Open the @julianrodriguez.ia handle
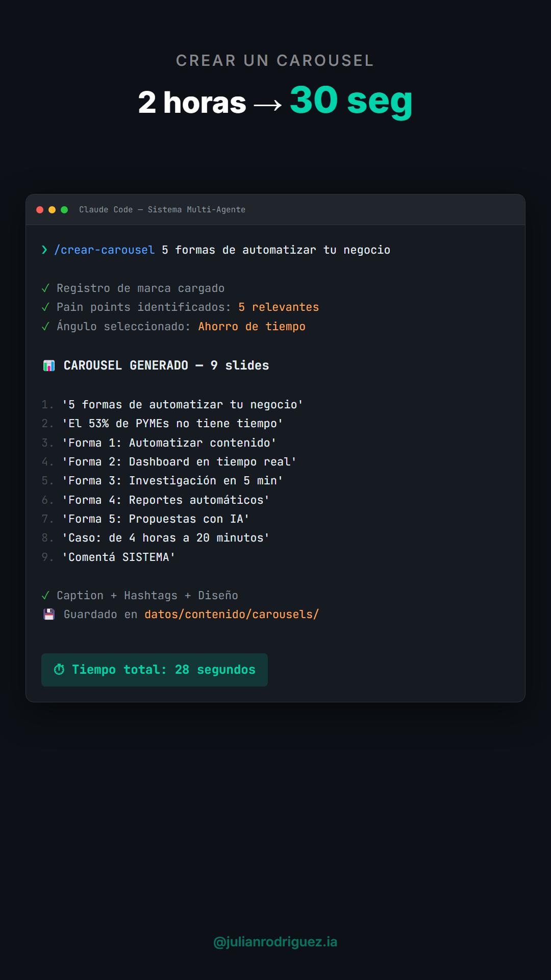 275,942
